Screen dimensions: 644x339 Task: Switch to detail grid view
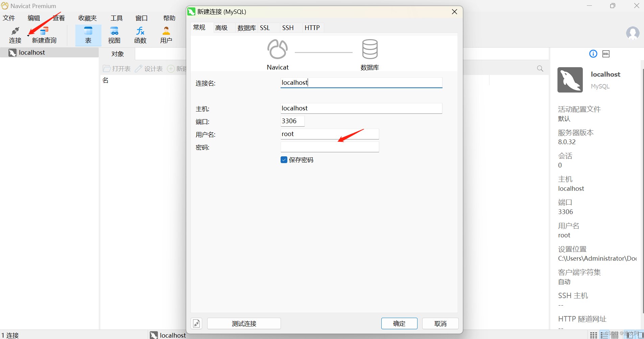click(x=615, y=335)
